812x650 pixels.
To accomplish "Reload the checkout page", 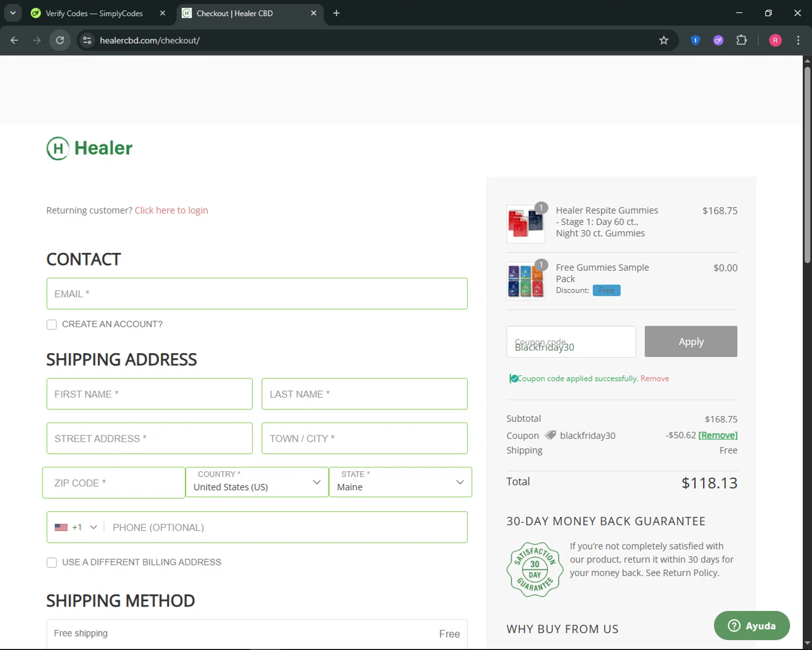I will [60, 40].
